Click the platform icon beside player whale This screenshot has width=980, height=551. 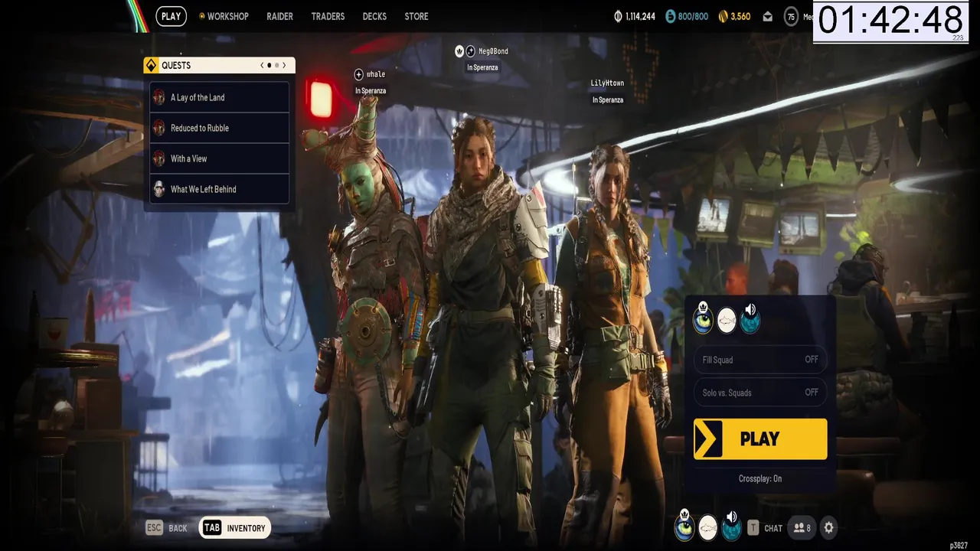pyautogui.click(x=358, y=74)
